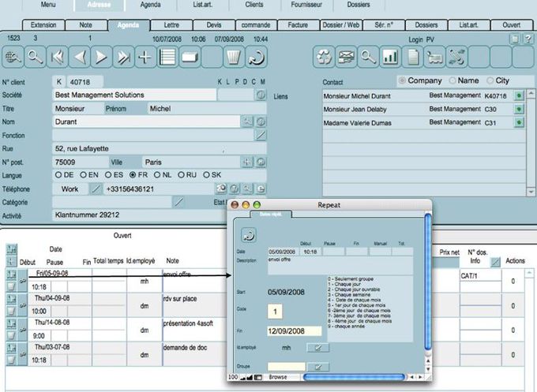
Task: Click the Code field showing 1
Action: pyautogui.click(x=275, y=312)
